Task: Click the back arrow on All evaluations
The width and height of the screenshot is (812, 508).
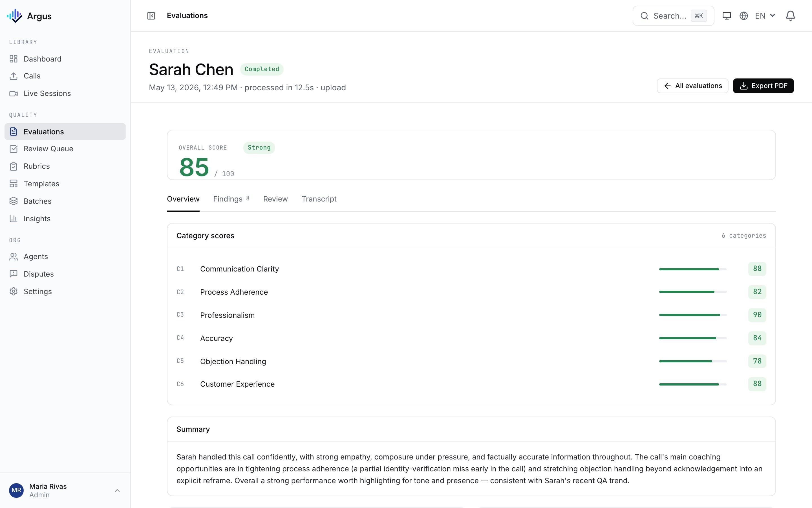Action: coord(667,86)
